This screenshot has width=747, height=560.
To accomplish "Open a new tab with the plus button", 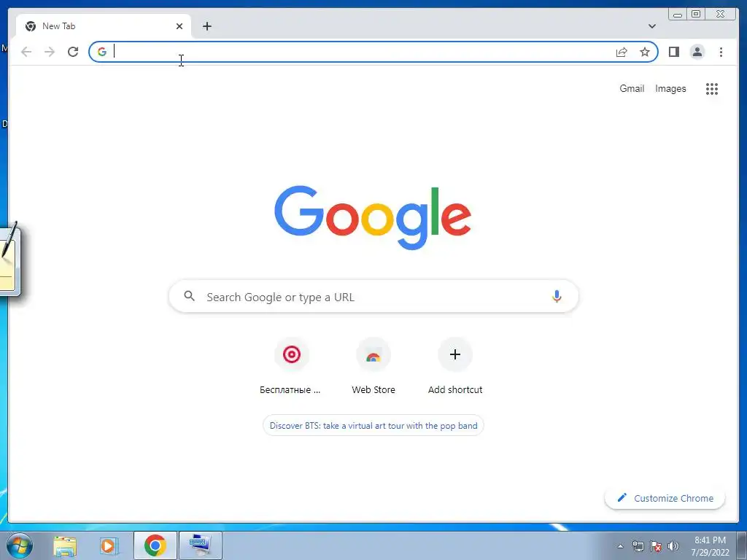I will (206, 26).
